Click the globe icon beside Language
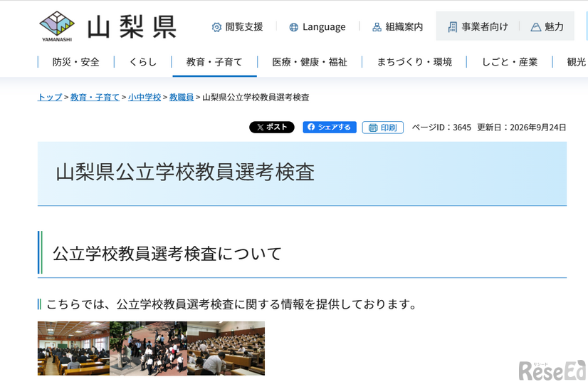The image size is (588, 382). (293, 27)
